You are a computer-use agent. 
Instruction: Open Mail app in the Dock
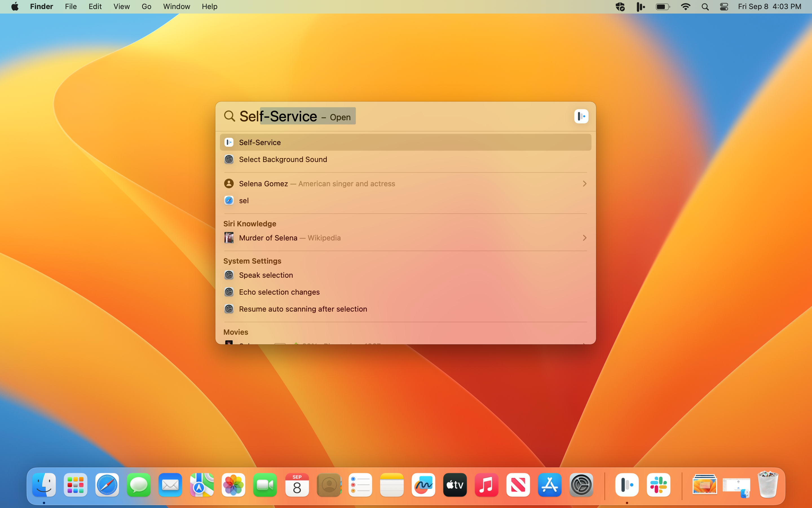click(170, 485)
